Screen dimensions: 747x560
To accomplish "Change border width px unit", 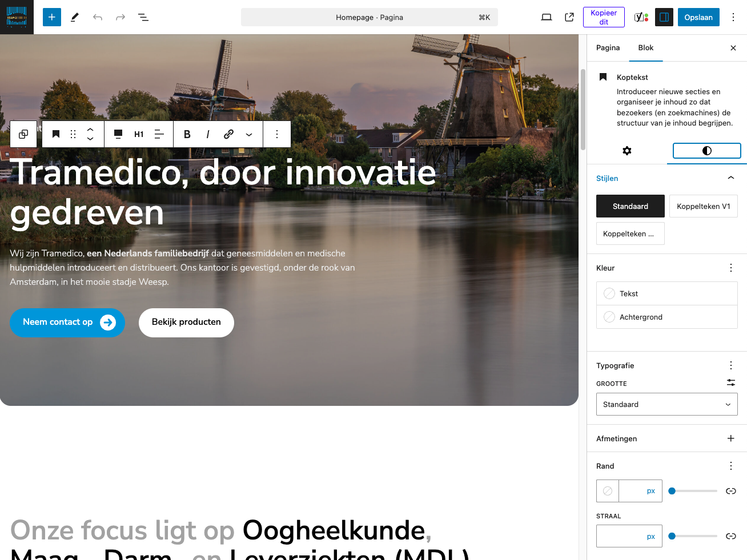I will 651,491.
